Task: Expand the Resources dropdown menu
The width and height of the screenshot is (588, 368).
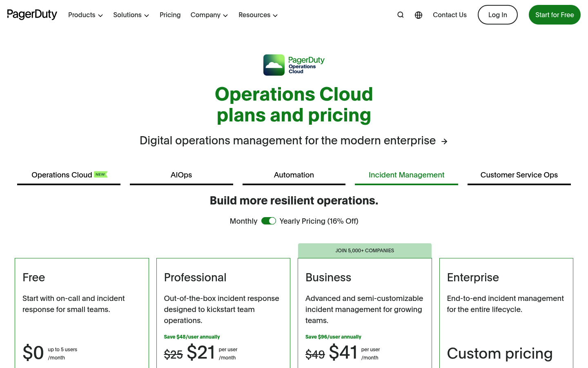Action: point(258,15)
